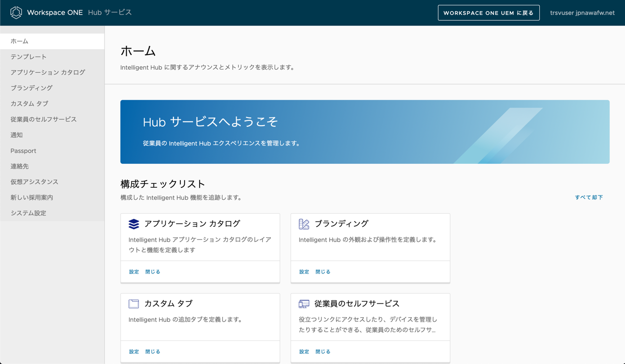The width and height of the screenshot is (625, 364).
Task: Open テンプレート in the sidebar
Action: point(52,57)
